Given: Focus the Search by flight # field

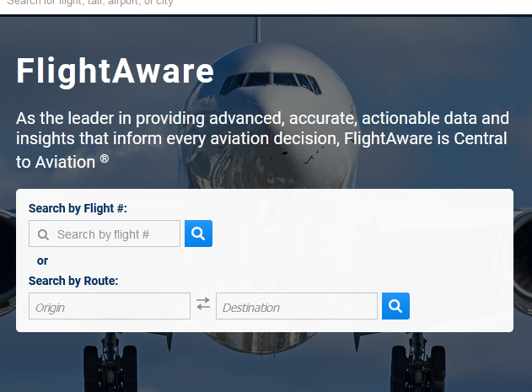Looking at the screenshot, I should click(x=114, y=234).
